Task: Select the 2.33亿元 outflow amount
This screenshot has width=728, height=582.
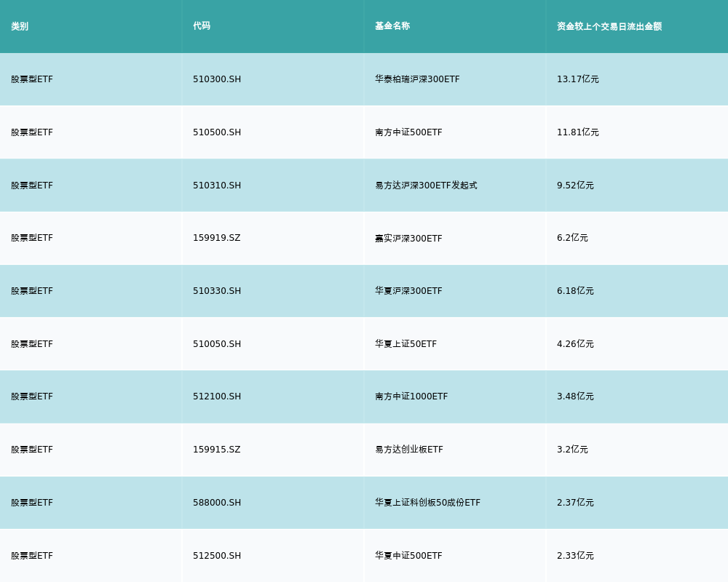Action: pos(575,556)
